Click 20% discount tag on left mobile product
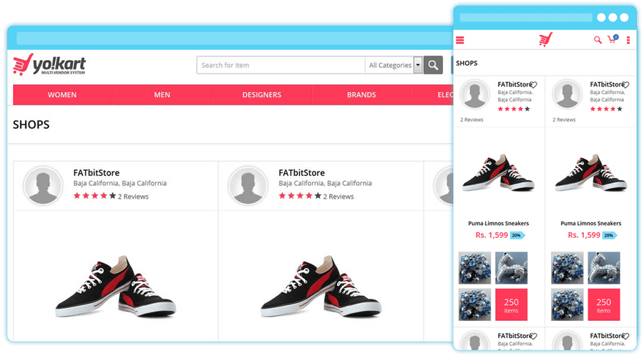 point(517,235)
